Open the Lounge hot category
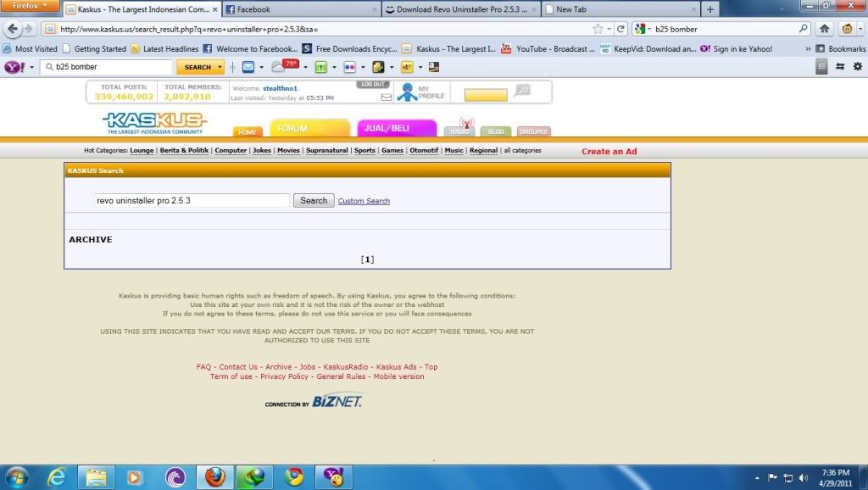Viewport: 868px width, 490px height. tap(142, 151)
